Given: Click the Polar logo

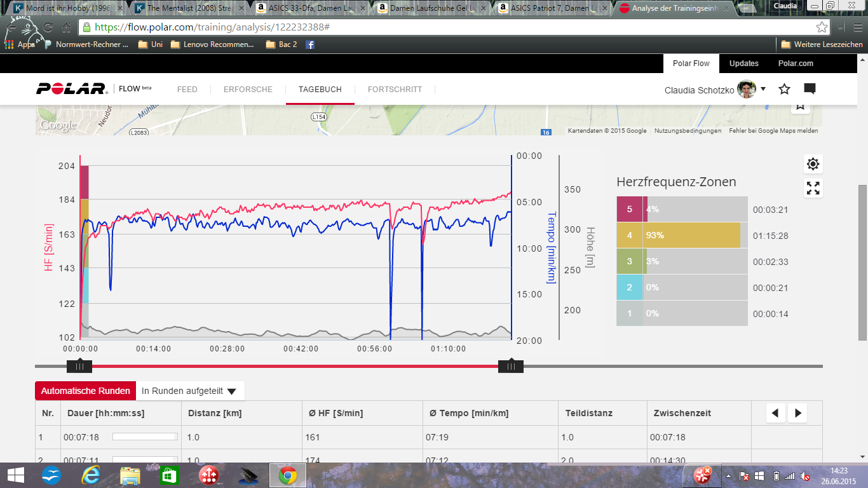Looking at the screenshot, I should (72, 89).
